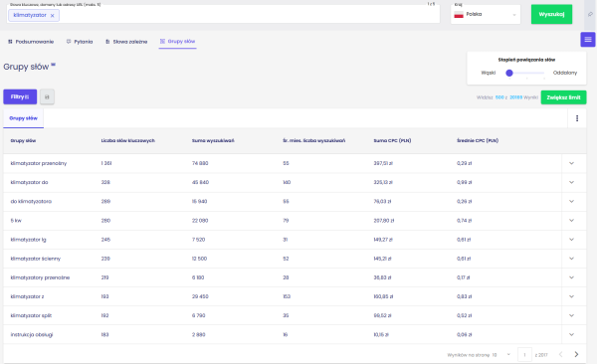Screen dimensions: 597x364
Task: Remove the klimatyzator keyword chip
Action: click(x=52, y=16)
